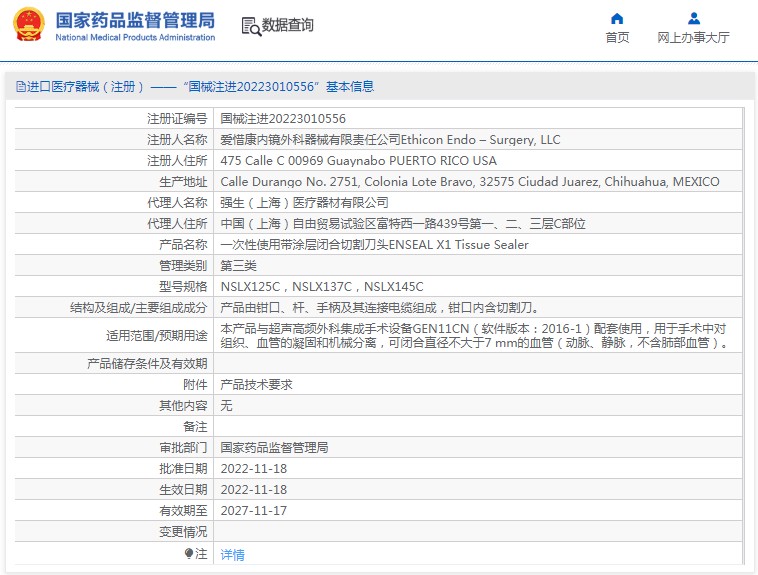Image resolution: width=758 pixels, height=575 pixels.
Task: Select the GEN11CN intended use description
Action: click(x=474, y=336)
